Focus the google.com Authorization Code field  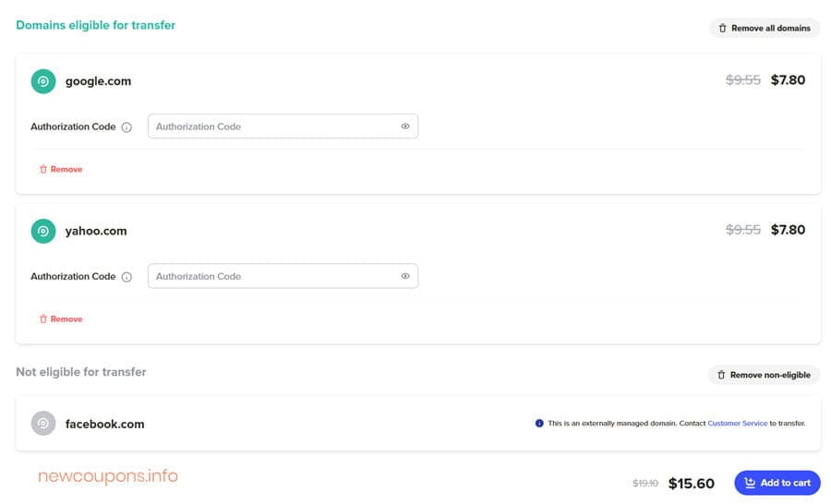[283, 126]
